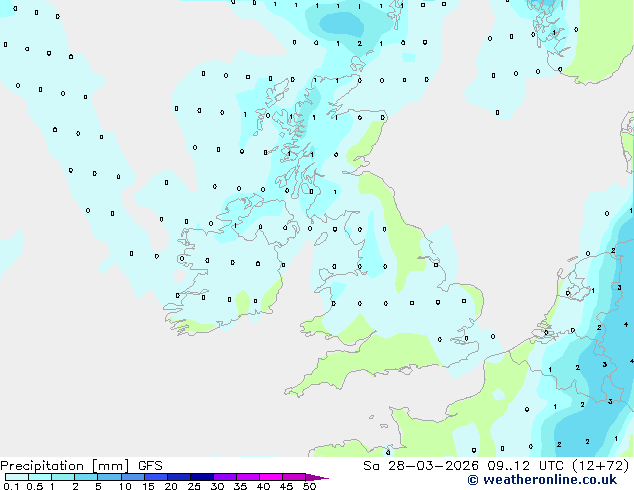Pick the legend swatch between 40 and 45

271,477
